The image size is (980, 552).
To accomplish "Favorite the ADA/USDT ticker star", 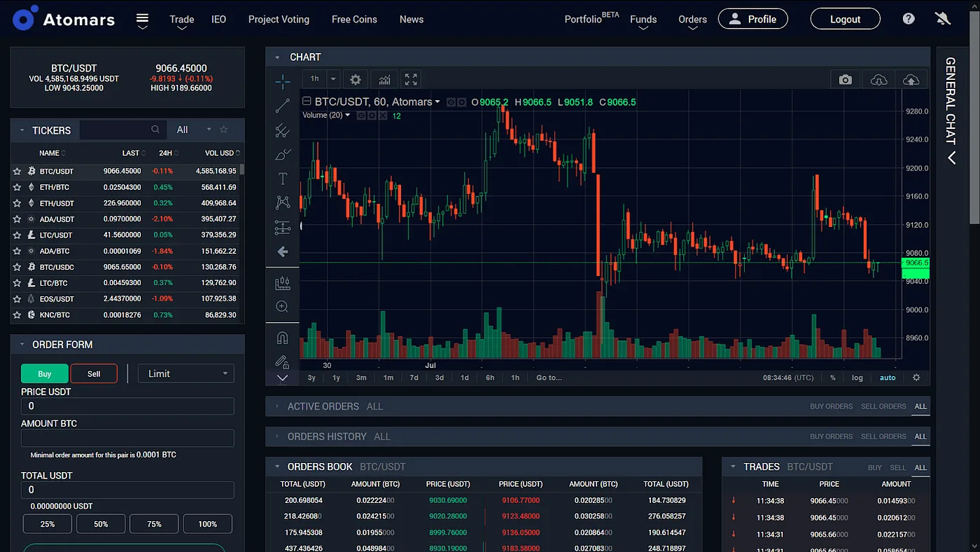I will [17, 219].
